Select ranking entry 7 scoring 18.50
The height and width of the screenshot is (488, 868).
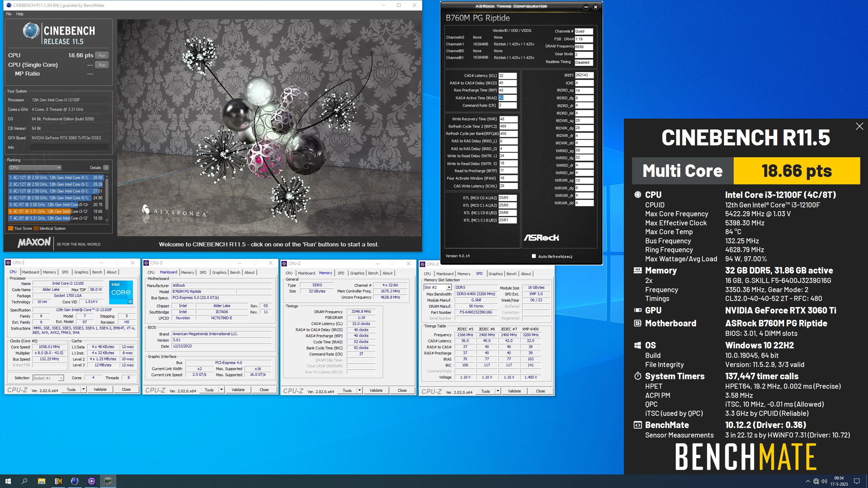coord(56,218)
